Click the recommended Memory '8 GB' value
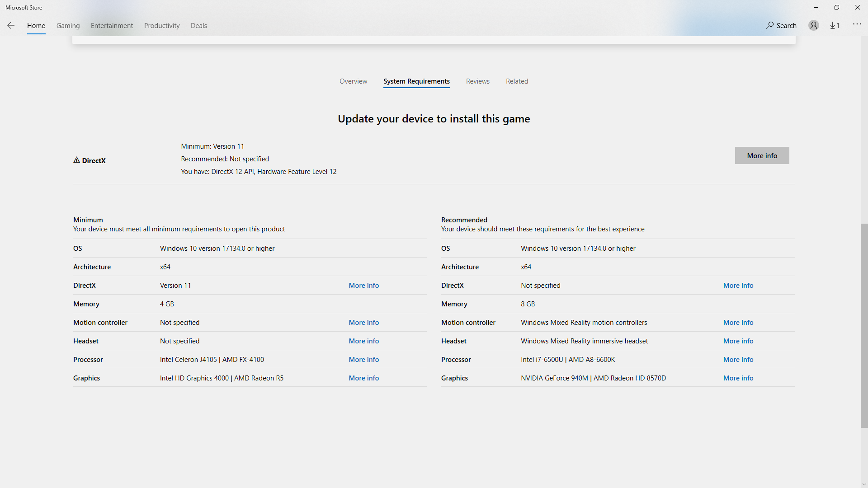 pyautogui.click(x=528, y=304)
